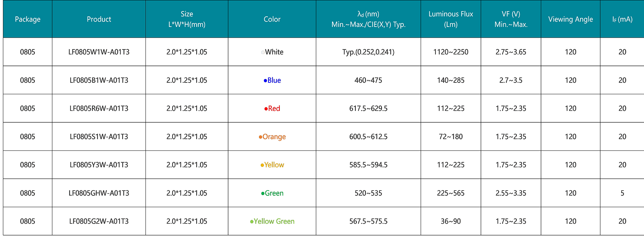
Task: Click the Viewing Angle header cell
Action: [x=570, y=19]
